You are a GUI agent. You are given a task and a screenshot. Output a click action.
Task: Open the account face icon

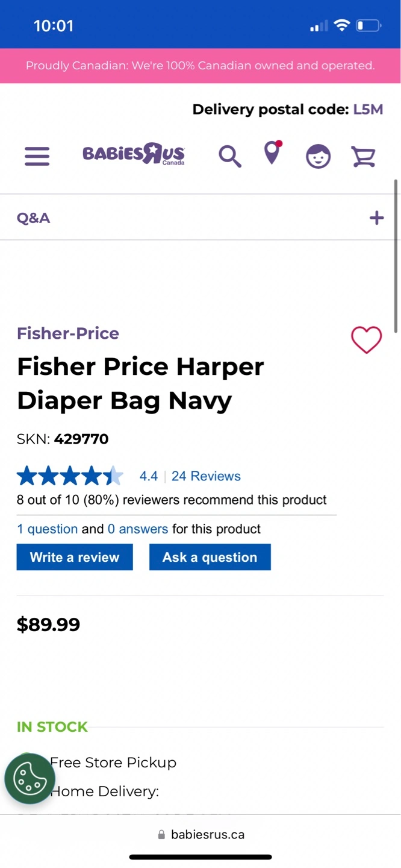tap(318, 156)
